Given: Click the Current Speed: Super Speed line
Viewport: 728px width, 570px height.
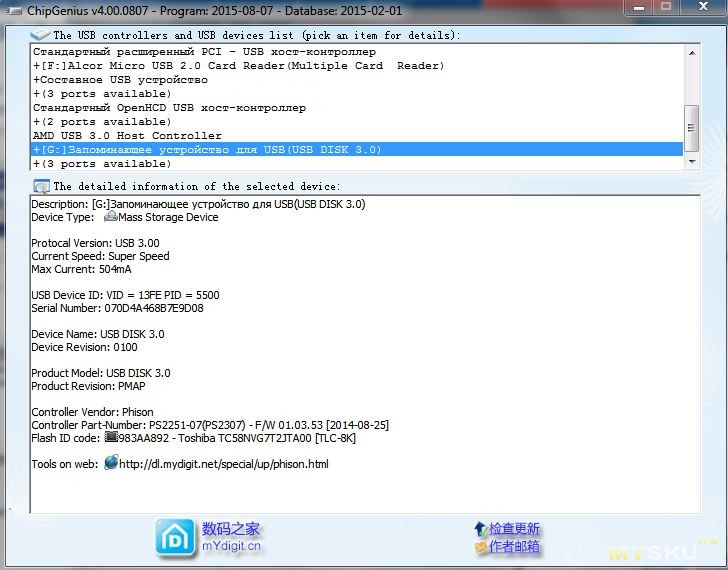Looking at the screenshot, I should 100,256.
